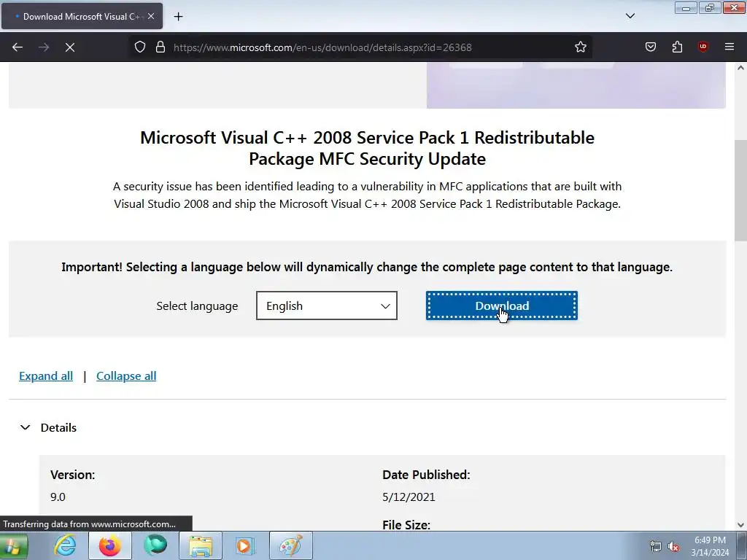Open a new browser tab

pyautogui.click(x=178, y=17)
